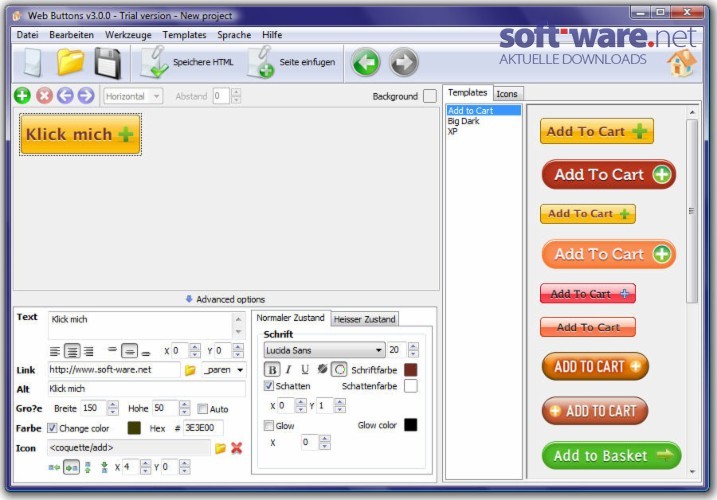Pick the Glow color black swatch
The width and height of the screenshot is (717, 500).
click(x=411, y=425)
